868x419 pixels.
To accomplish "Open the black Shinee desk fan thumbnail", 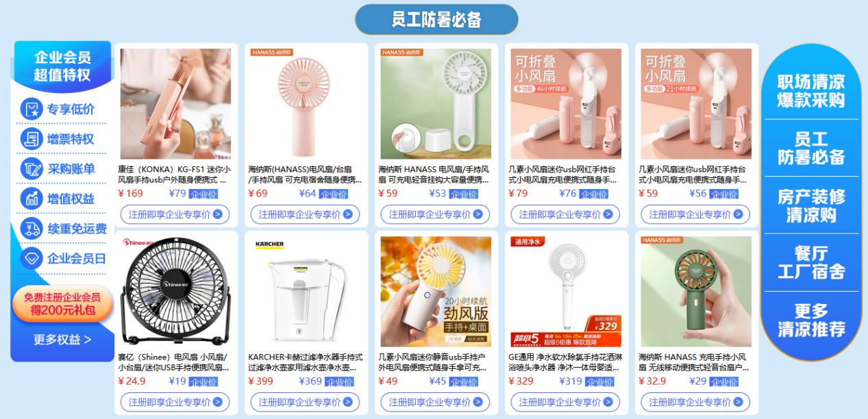I will point(175,292).
